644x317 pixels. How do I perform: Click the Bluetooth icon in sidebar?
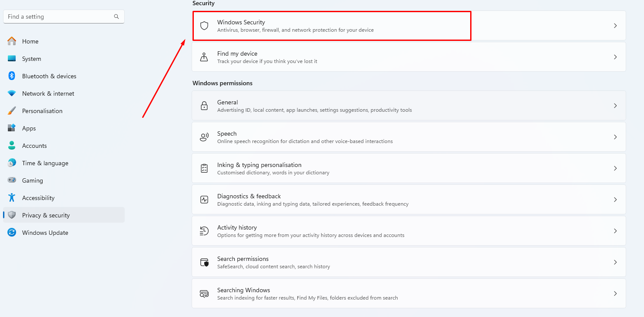coord(12,76)
